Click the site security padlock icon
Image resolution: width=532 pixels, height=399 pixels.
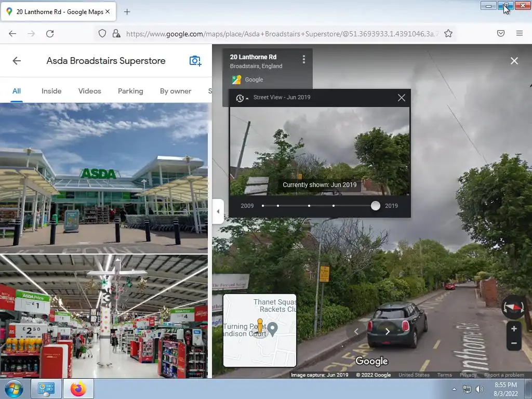[116, 33]
